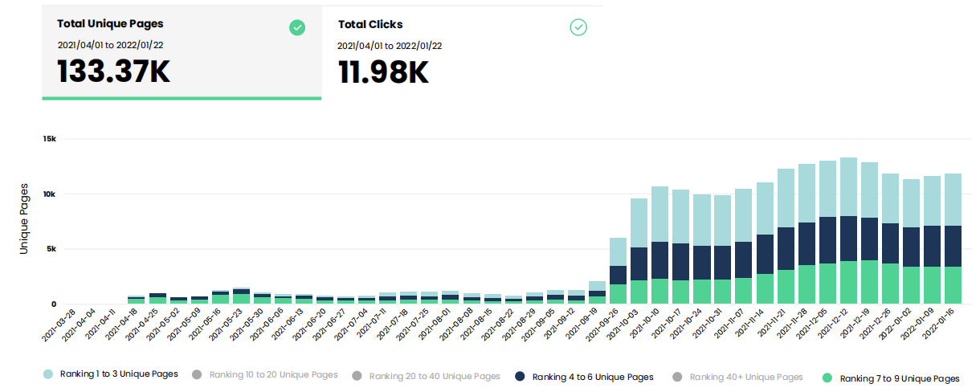Image resolution: width=980 pixels, height=392 pixels.
Task: Click the bar for 2021-12-12
Action: coord(848,231)
